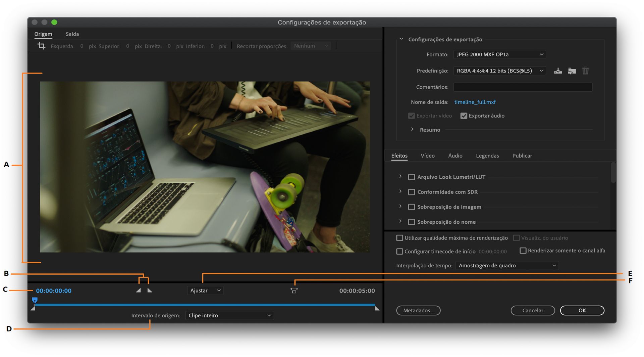Click the Set Out Point triangle button
Image resolution: width=644 pixels, height=357 pixels.
pyautogui.click(x=150, y=291)
